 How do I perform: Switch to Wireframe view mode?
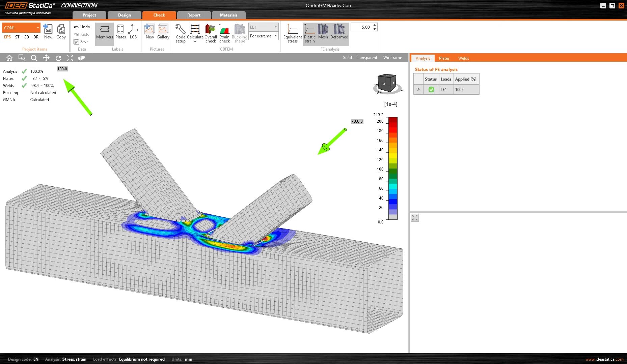(392, 58)
